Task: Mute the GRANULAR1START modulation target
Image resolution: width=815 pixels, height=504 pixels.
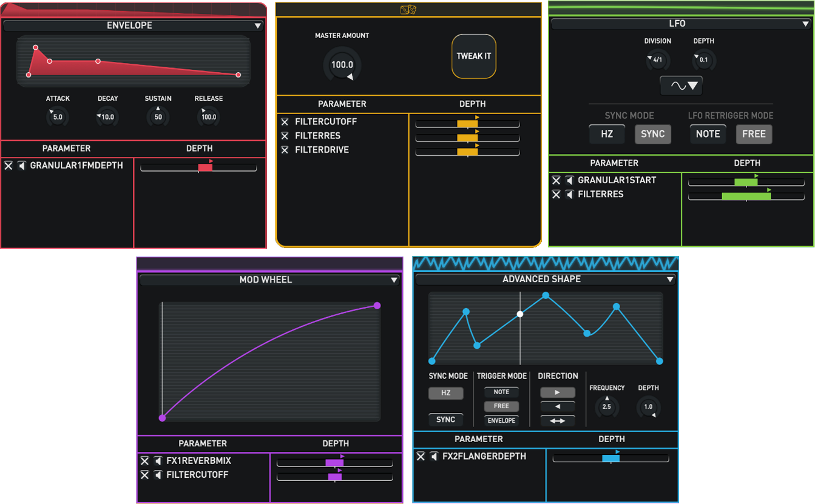Action: (x=569, y=180)
